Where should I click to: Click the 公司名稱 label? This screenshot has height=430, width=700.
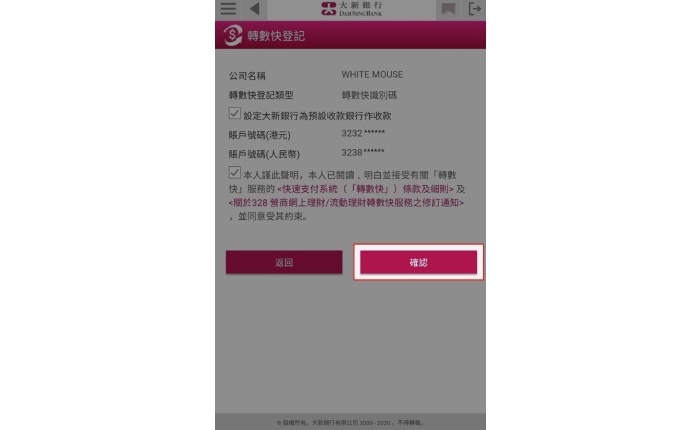[x=247, y=76]
